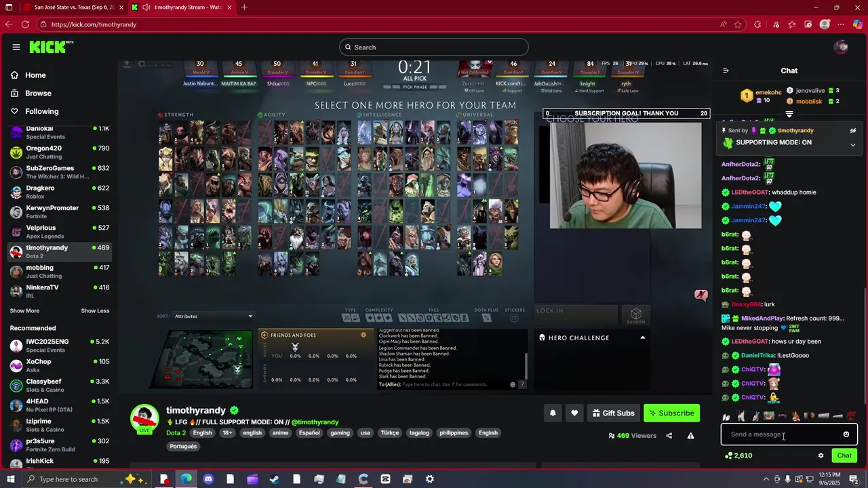This screenshot has width=868, height=488.
Task: Select the Português tag
Action: tap(183, 447)
